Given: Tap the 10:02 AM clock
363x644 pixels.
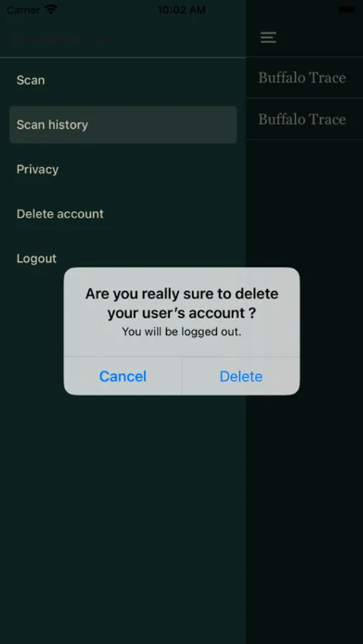Looking at the screenshot, I should (x=181, y=10).
